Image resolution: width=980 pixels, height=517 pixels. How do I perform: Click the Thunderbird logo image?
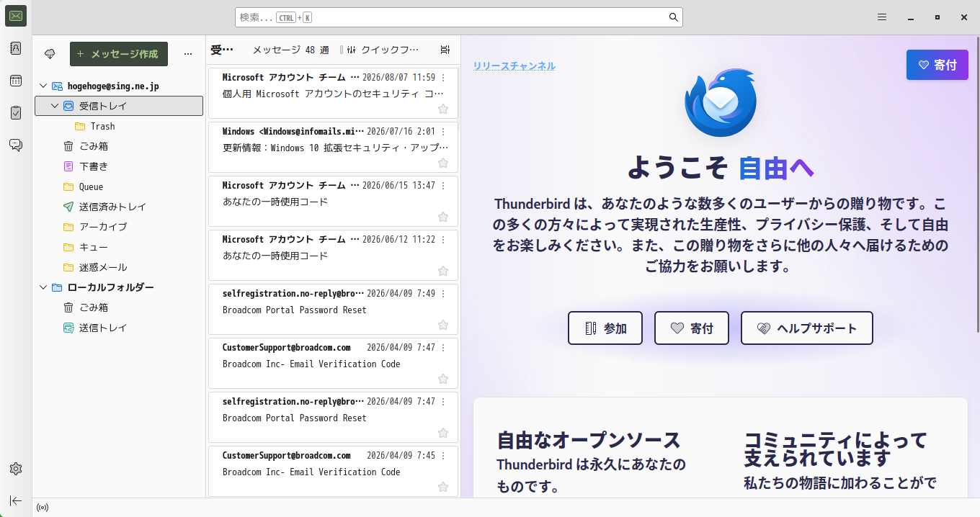click(721, 103)
